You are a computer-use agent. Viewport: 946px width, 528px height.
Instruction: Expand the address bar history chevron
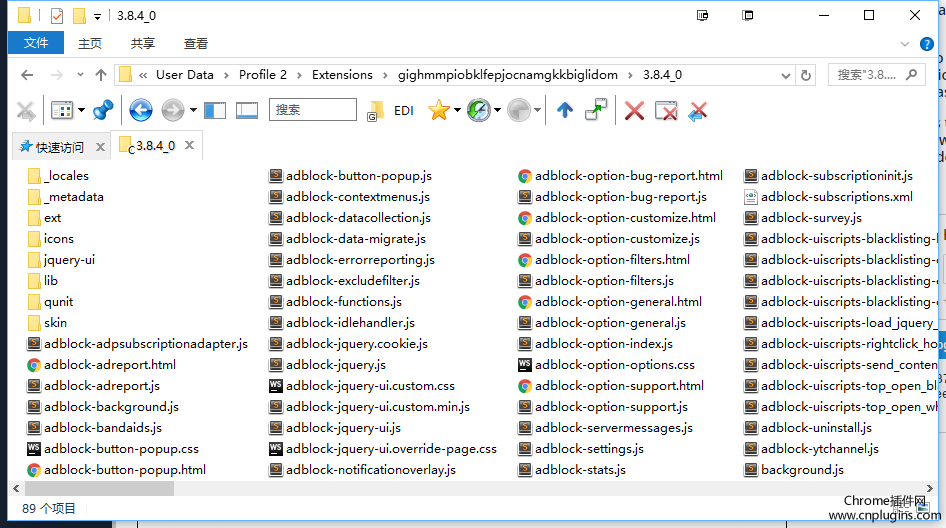tap(786, 75)
